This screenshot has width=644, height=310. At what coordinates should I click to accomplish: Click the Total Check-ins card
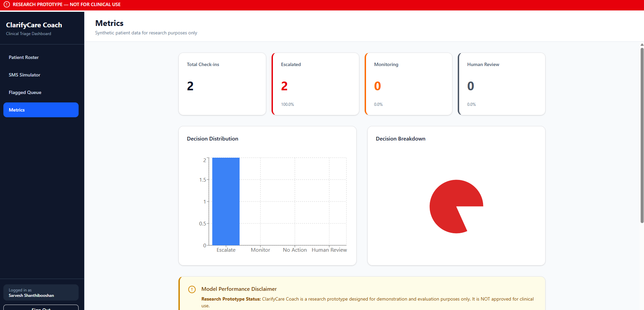222,84
